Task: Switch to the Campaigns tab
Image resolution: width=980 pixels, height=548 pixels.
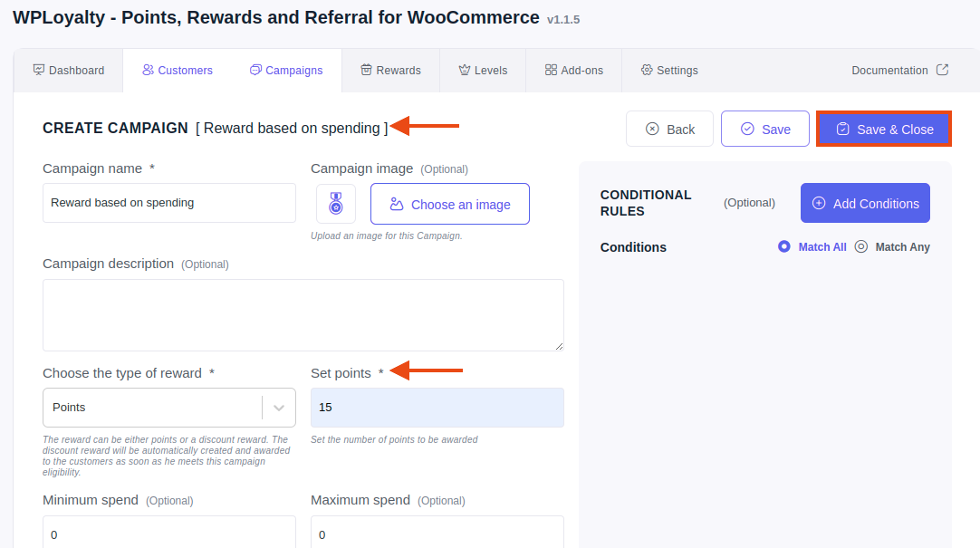Action: tap(286, 70)
